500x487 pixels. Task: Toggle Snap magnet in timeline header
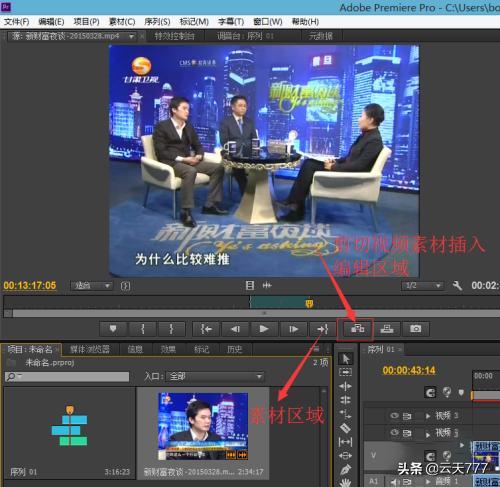point(430,393)
